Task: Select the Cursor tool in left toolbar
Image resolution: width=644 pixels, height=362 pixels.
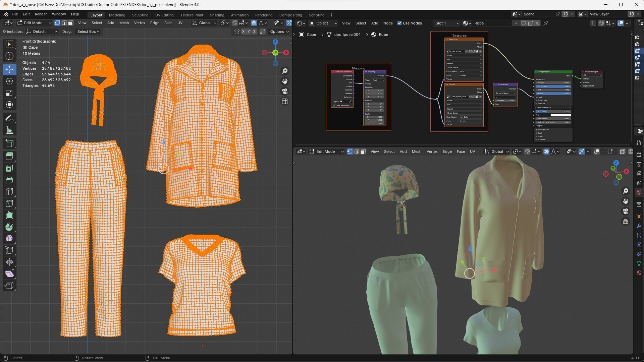Action: coord(9,56)
